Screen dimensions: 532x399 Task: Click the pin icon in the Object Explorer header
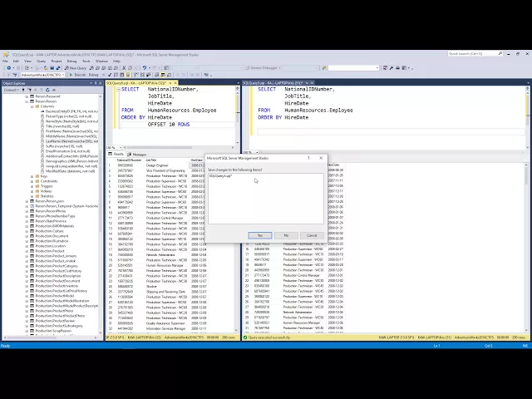[96, 83]
